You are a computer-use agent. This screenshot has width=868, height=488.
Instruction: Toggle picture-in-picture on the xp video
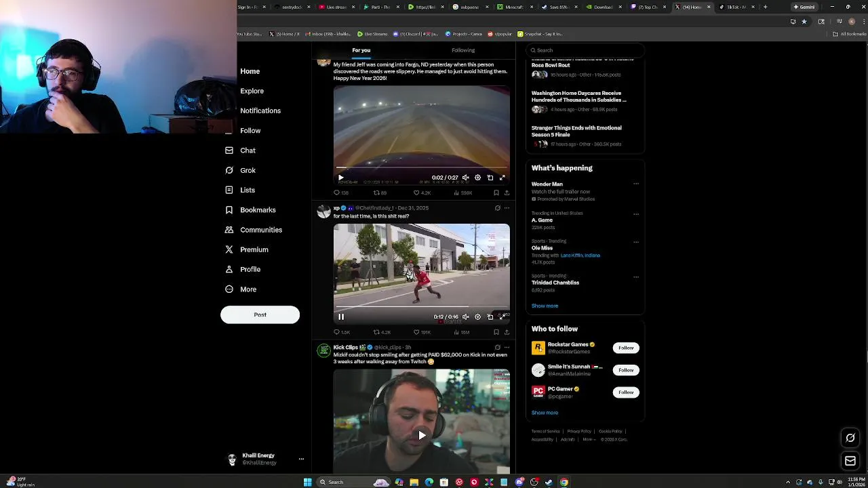tap(490, 317)
